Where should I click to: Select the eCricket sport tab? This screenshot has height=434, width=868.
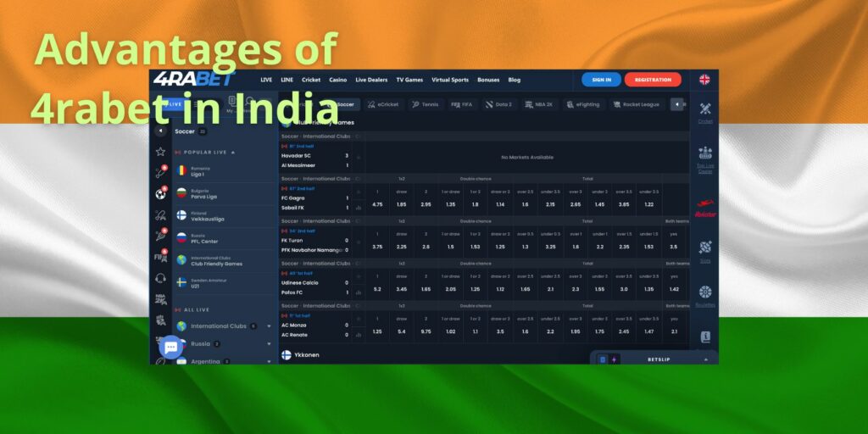click(384, 104)
